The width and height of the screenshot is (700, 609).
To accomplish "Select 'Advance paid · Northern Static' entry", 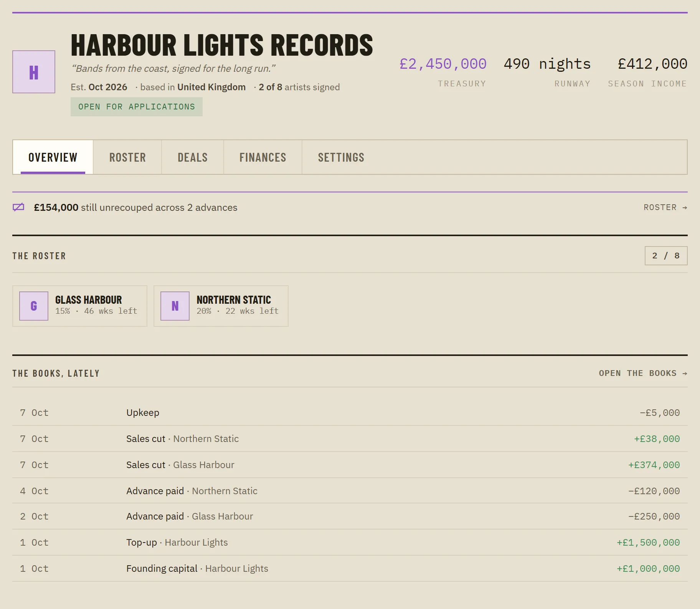I will tap(350, 491).
